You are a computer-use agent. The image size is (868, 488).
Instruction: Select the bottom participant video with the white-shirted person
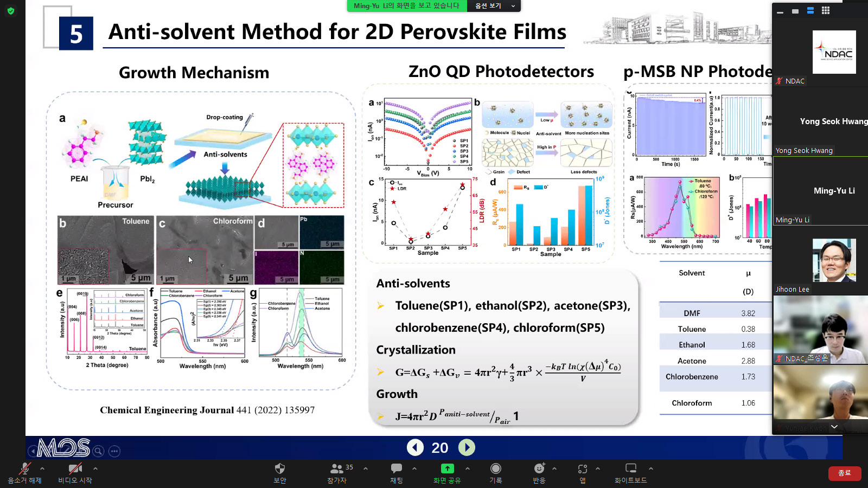(820, 400)
